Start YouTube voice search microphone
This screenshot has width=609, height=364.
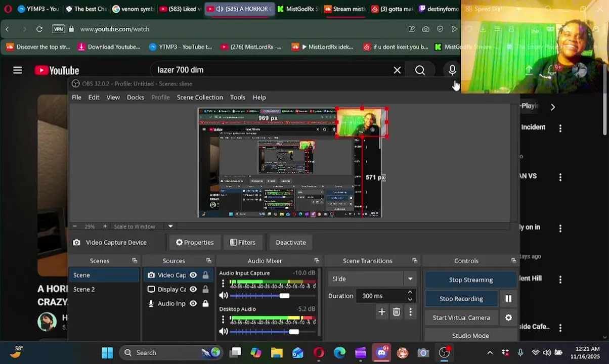click(x=452, y=70)
